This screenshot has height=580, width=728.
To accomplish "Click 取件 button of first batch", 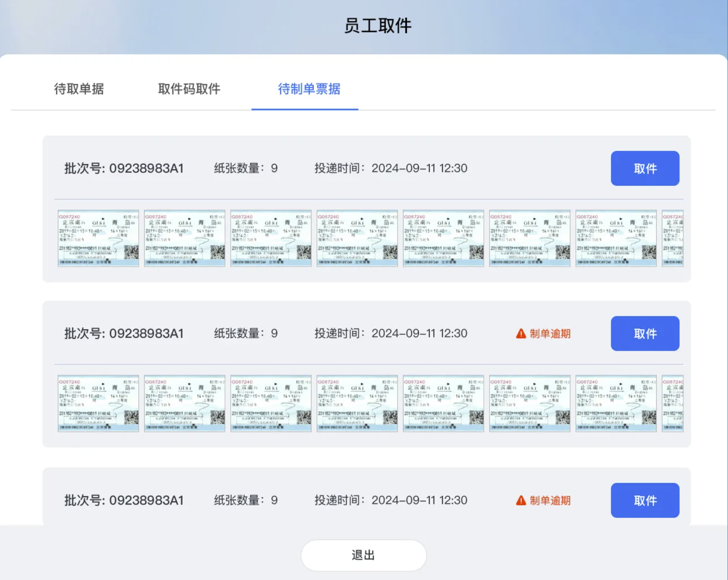I will click(x=645, y=168).
